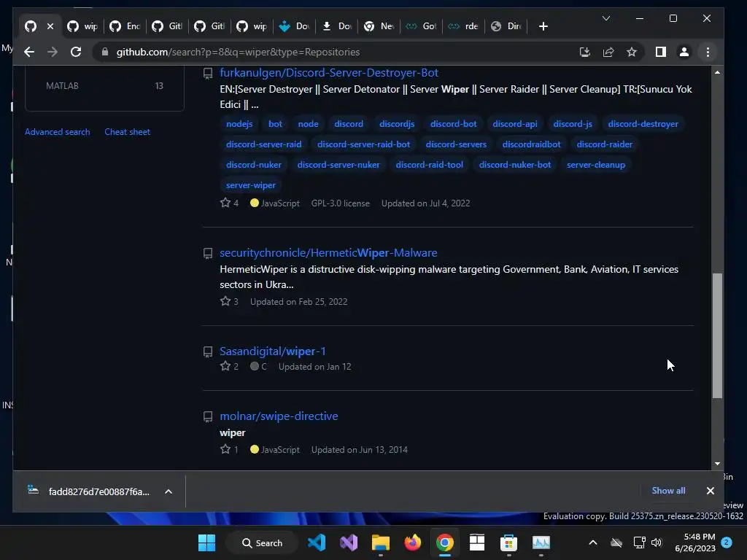The width and height of the screenshot is (747, 560).
Task: Open the Advanced search link
Action: [57, 132]
